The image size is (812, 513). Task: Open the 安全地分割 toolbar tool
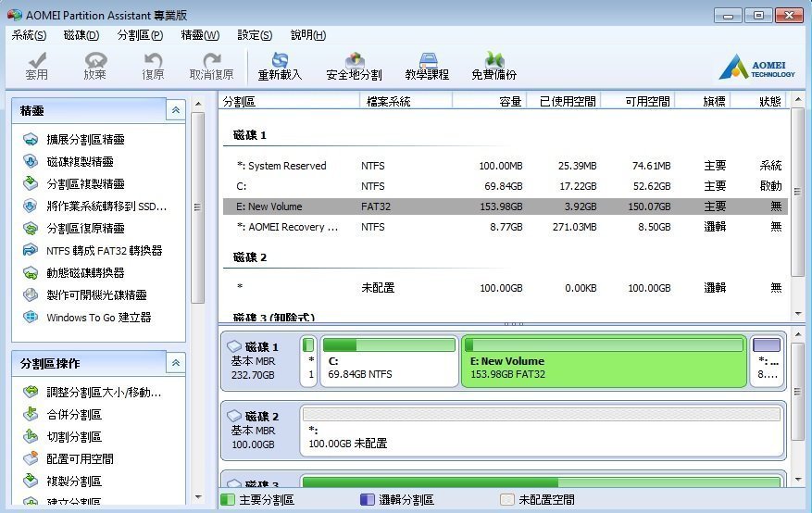pyautogui.click(x=355, y=67)
